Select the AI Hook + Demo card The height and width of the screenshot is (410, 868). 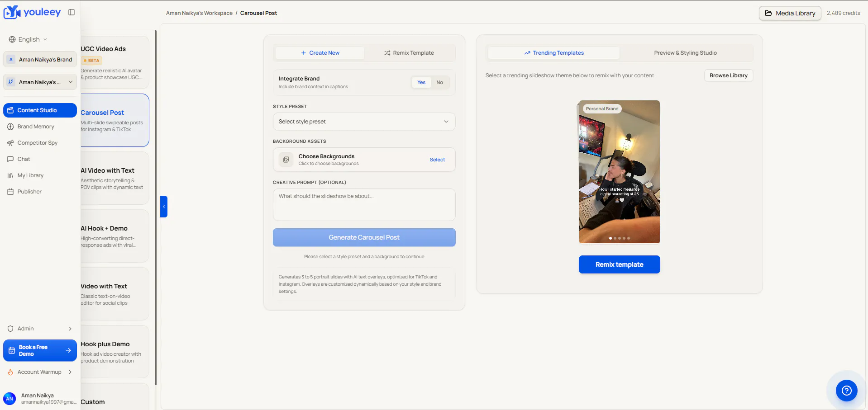(x=115, y=236)
